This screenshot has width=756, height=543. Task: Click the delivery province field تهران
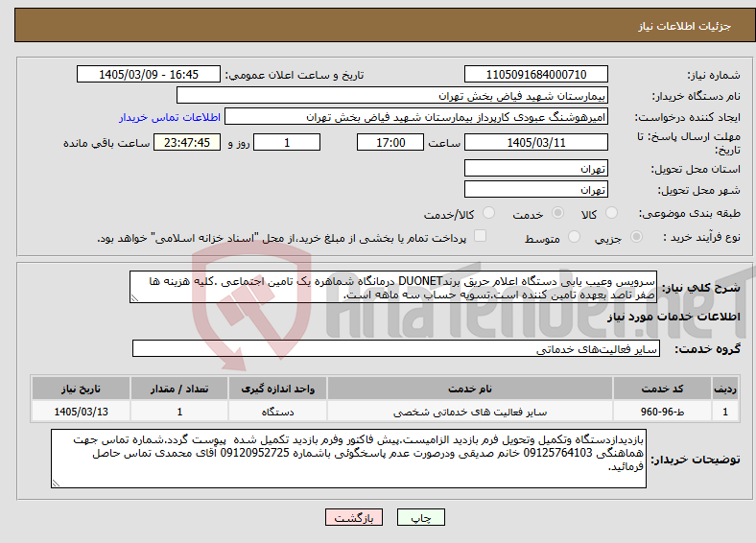point(535,168)
